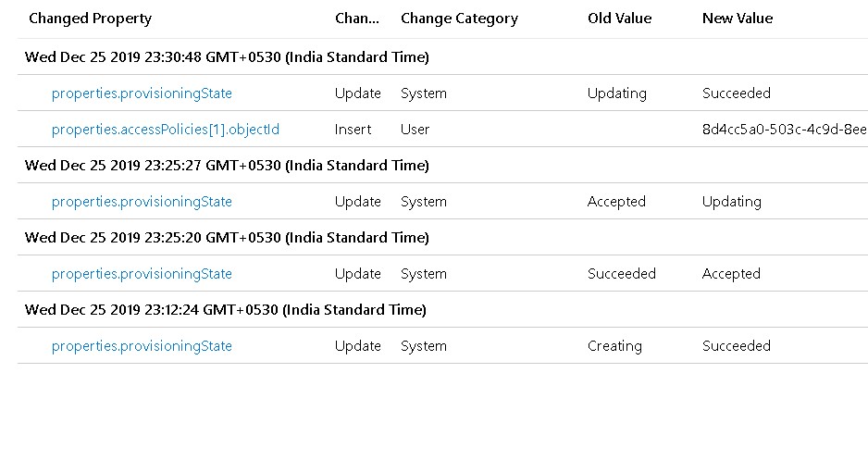
Task: Click the Creating old value cell
Action: pyautogui.click(x=614, y=346)
